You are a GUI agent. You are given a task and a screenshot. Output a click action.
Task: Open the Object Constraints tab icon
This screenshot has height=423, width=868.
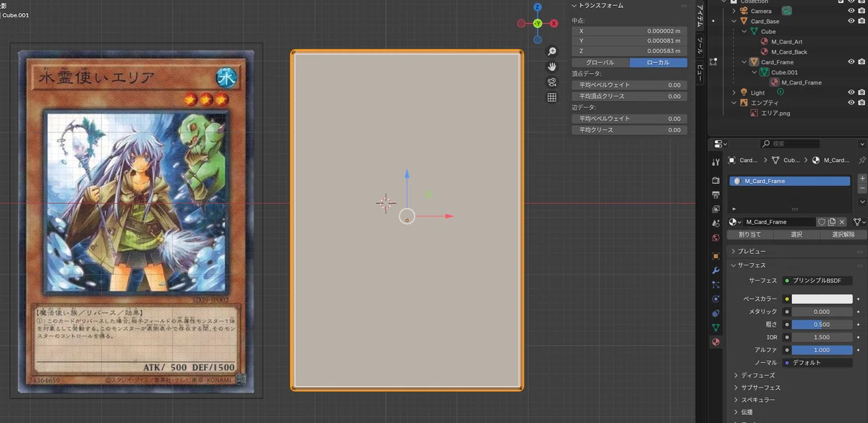click(715, 313)
